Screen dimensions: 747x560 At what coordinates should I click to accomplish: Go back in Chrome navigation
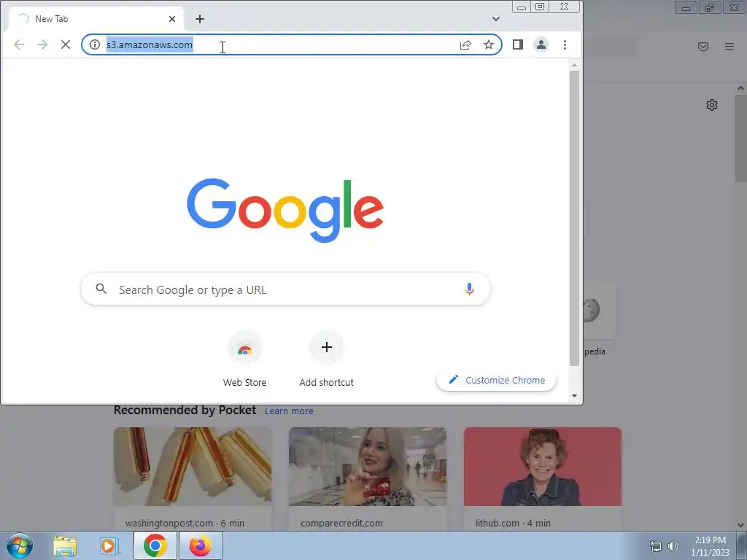pos(19,44)
